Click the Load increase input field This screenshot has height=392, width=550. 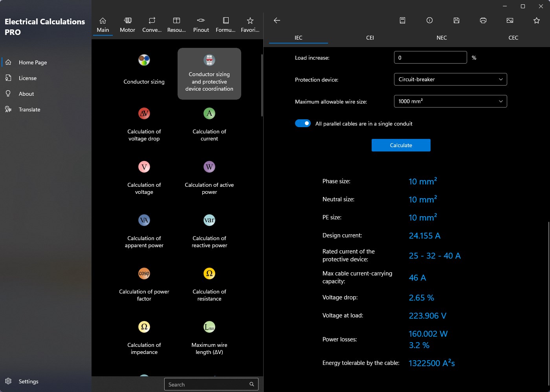431,58
